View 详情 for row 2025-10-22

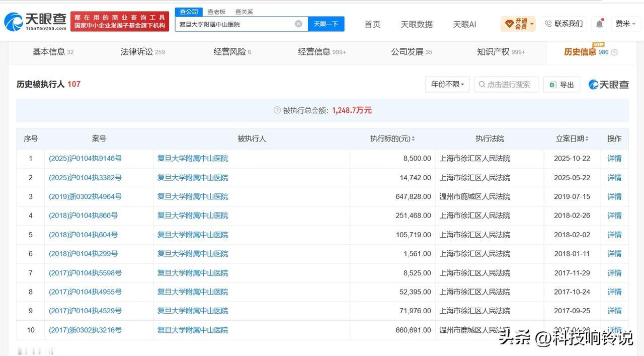(614, 158)
